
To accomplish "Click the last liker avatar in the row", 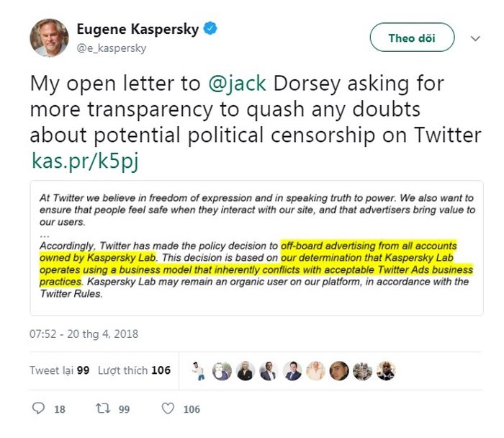I will (385, 370).
